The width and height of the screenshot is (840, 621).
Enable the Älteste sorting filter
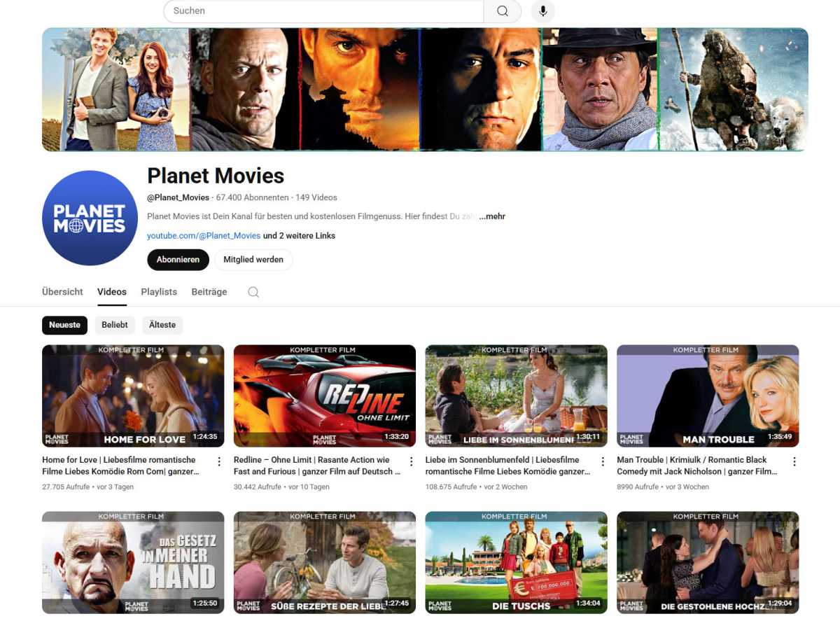click(162, 325)
